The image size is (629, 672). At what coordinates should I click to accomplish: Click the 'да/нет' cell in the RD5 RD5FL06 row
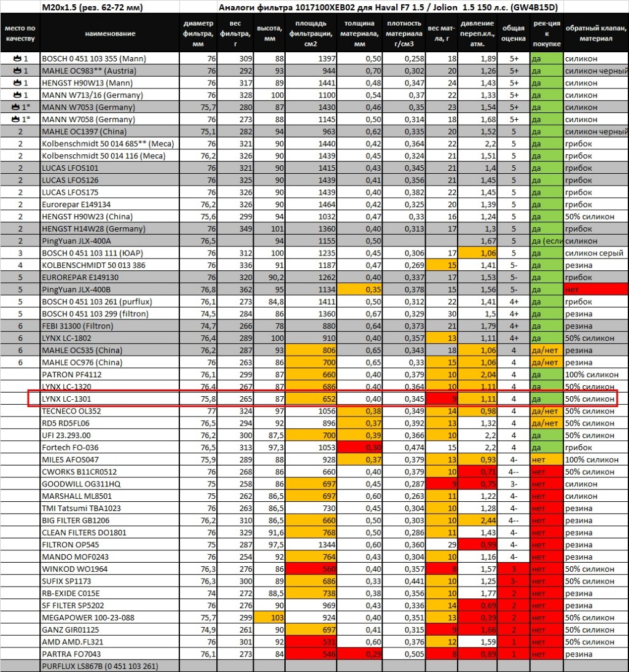(547, 423)
